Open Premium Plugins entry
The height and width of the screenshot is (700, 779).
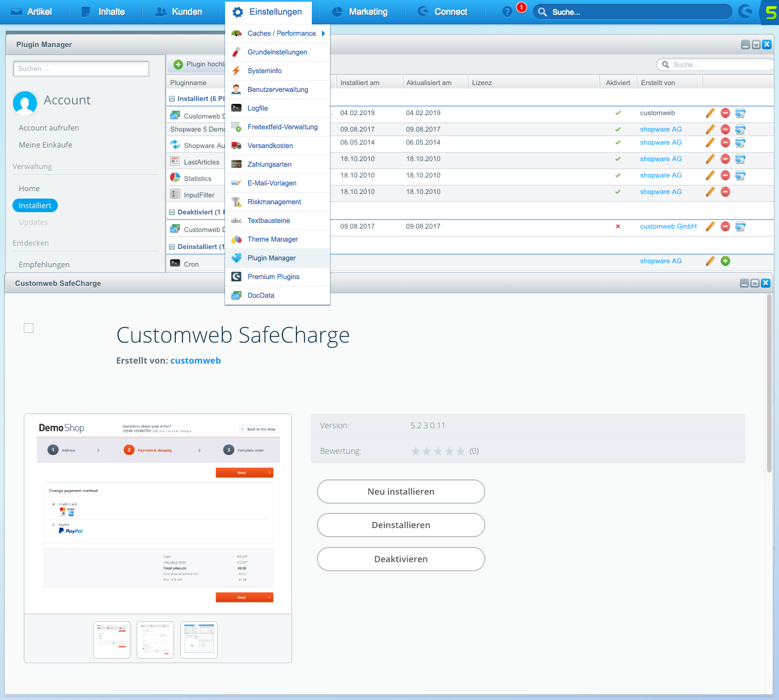pos(277,277)
